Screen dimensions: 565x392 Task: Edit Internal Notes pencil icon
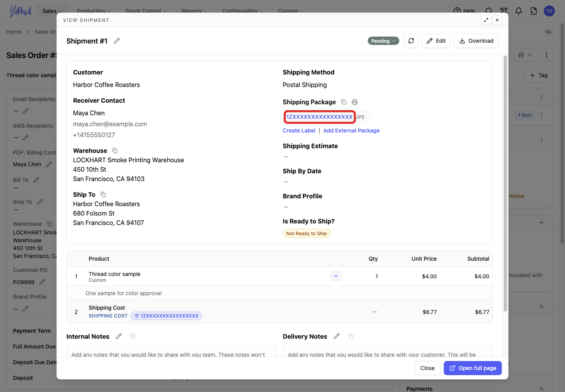(x=119, y=336)
